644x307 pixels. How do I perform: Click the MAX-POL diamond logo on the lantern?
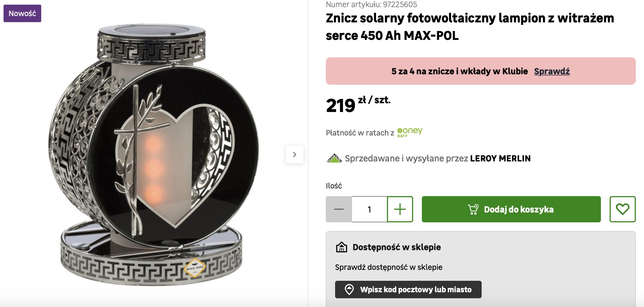(195, 267)
